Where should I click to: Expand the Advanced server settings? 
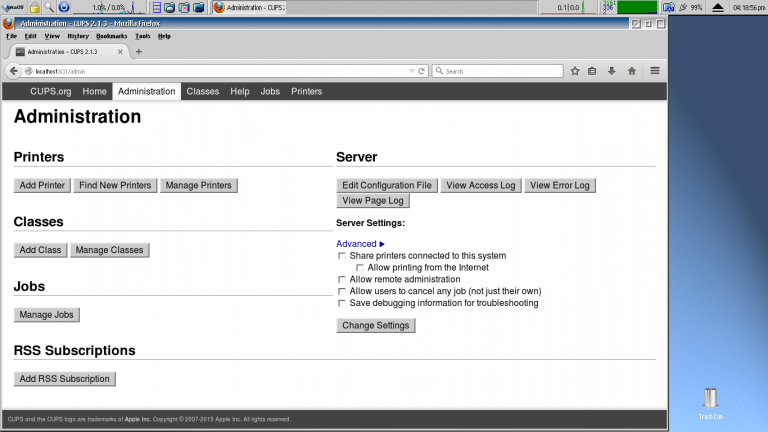pos(360,244)
